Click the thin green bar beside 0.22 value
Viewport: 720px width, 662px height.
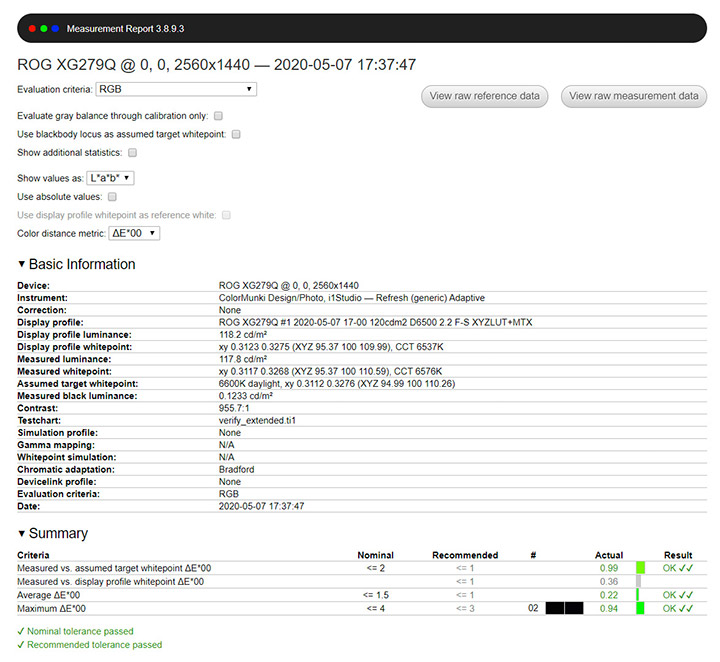637,595
